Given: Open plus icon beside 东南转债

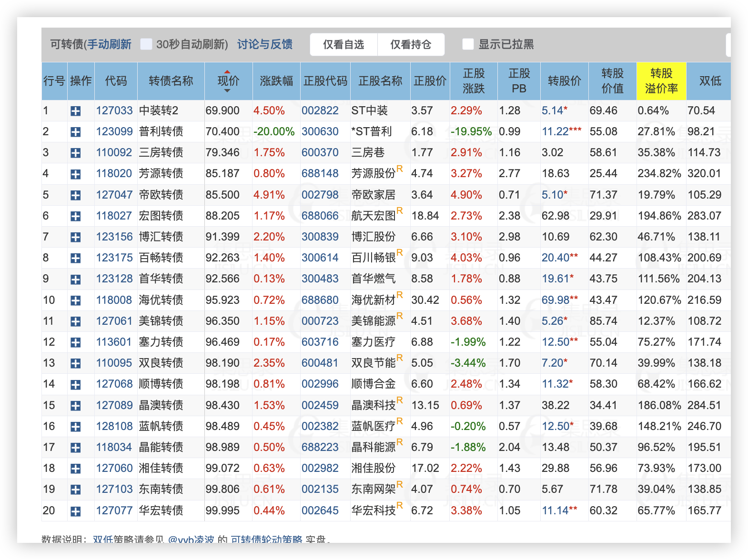Looking at the screenshot, I should (75, 490).
